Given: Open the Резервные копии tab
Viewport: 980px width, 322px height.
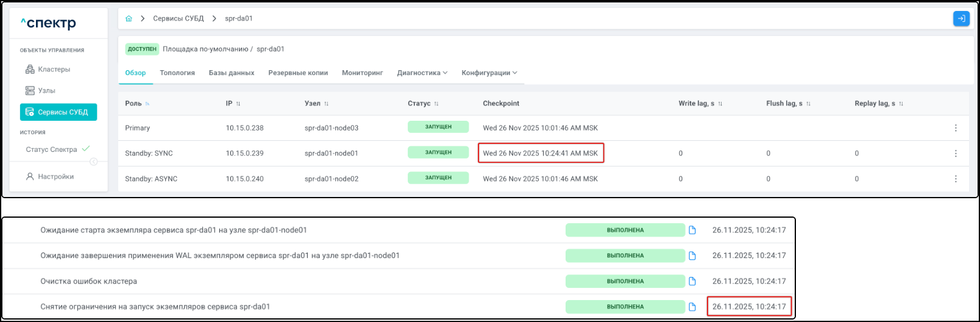Looking at the screenshot, I should coord(298,73).
